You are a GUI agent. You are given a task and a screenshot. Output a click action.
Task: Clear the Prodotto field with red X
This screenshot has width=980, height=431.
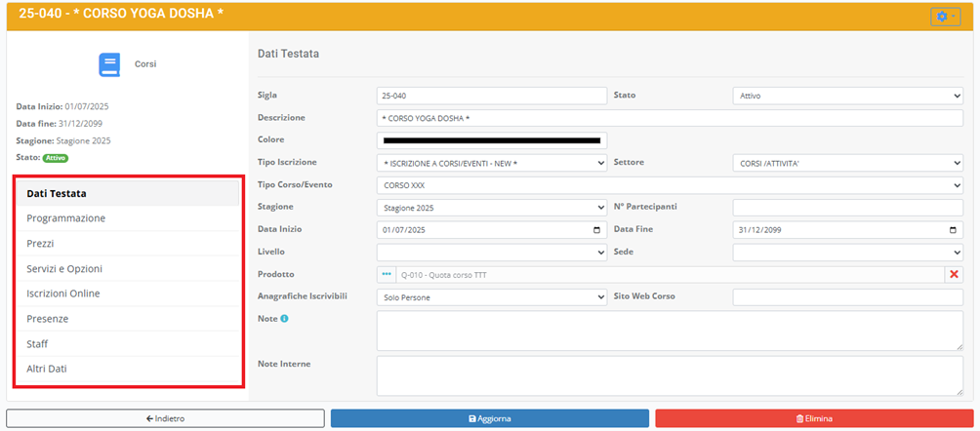pyautogui.click(x=954, y=275)
